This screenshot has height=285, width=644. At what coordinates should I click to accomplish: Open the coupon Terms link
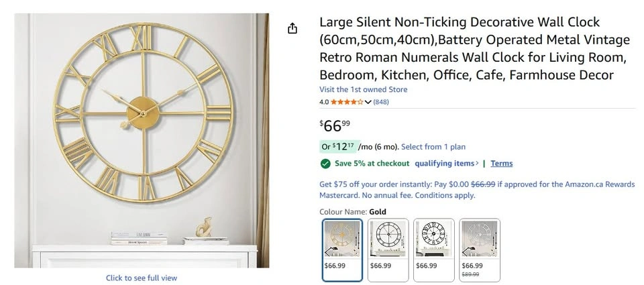click(x=501, y=164)
